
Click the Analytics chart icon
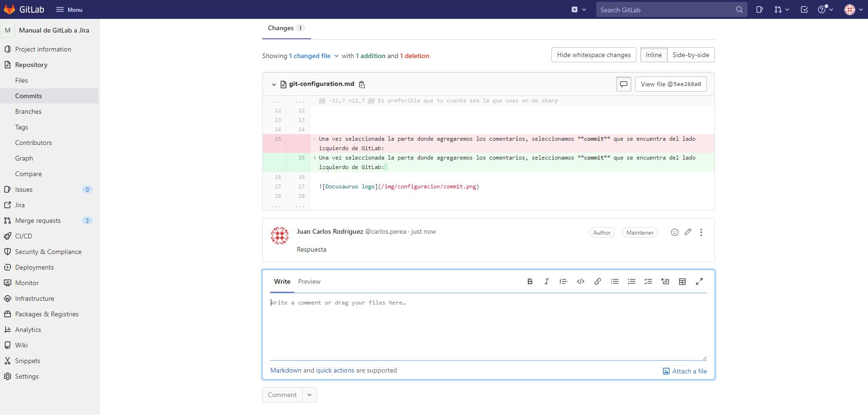(x=8, y=330)
